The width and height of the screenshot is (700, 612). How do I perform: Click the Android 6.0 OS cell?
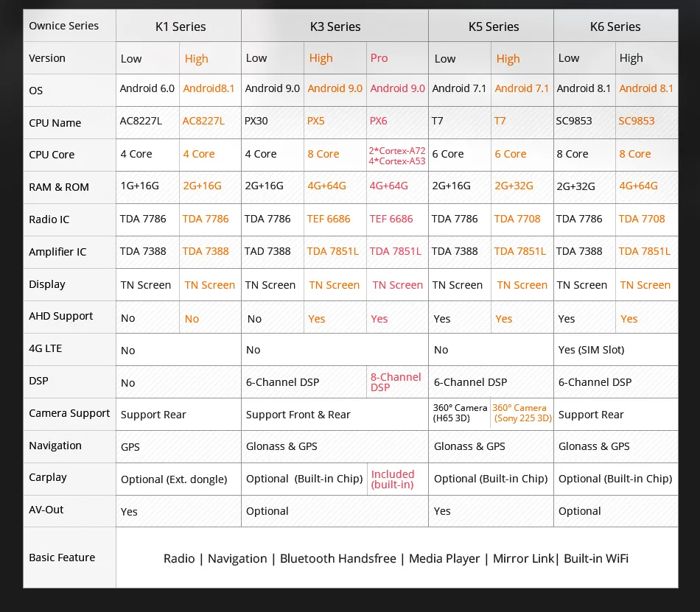tap(147, 89)
